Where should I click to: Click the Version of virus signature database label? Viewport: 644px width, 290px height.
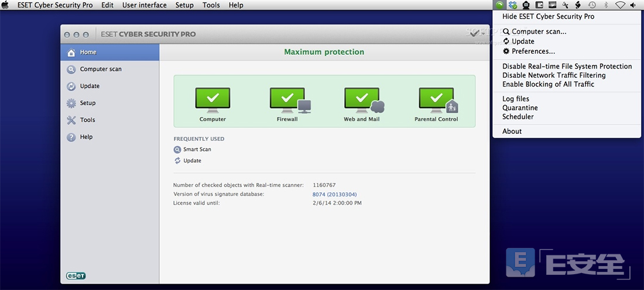pyautogui.click(x=218, y=194)
